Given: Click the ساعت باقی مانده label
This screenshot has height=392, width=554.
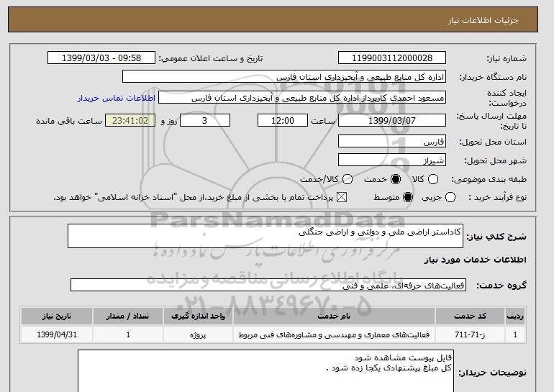Looking at the screenshot, I should tap(69, 121).
